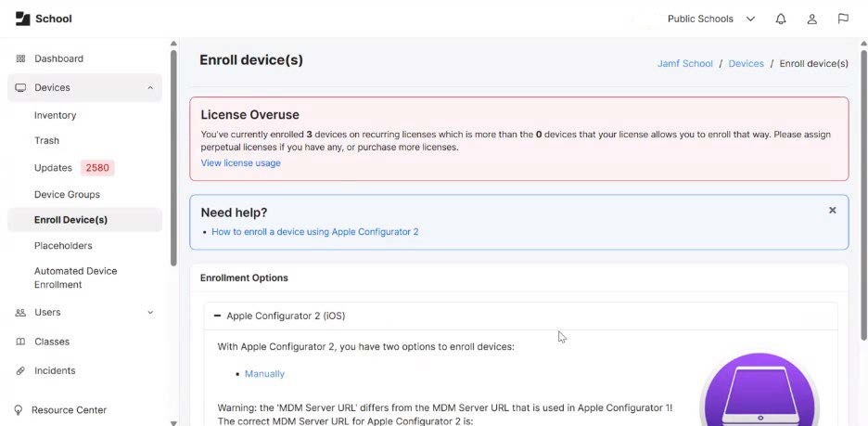Collapse the Devices menu chevron

point(150,87)
